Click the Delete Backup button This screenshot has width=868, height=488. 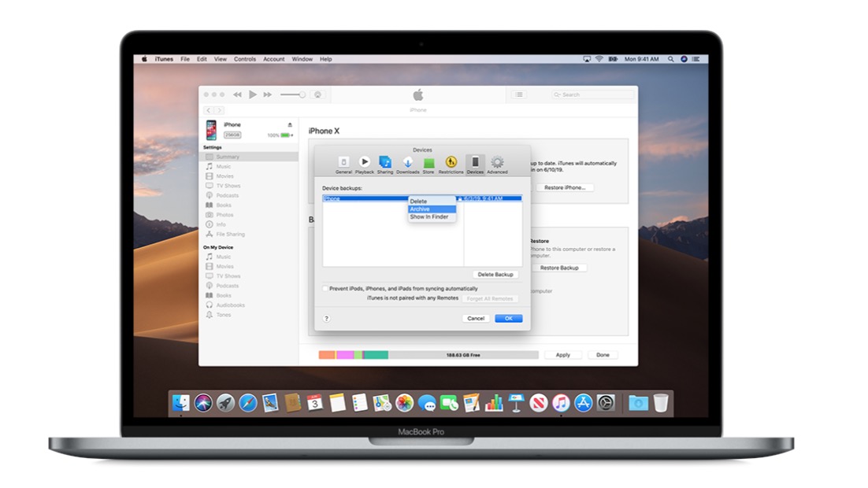(495, 275)
